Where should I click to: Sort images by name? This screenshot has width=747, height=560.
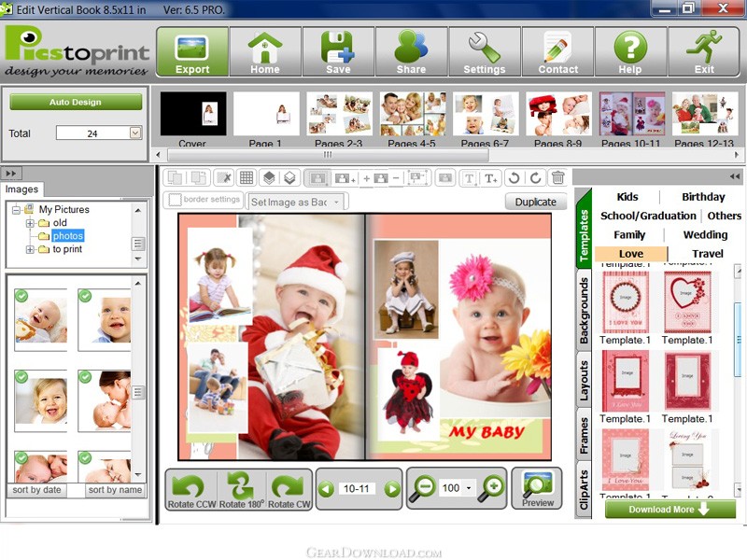pyautogui.click(x=115, y=490)
